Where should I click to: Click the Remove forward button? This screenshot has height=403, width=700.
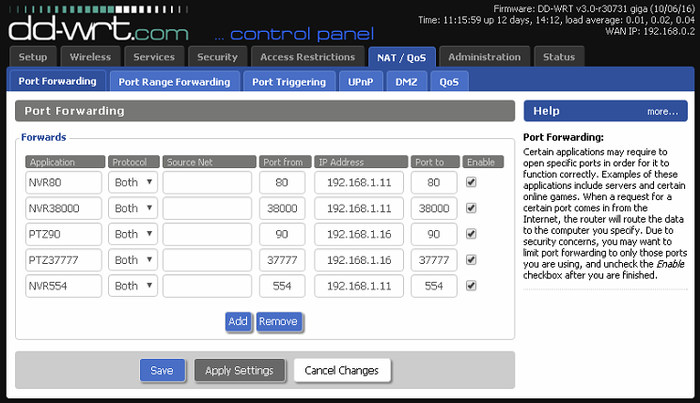coord(279,322)
